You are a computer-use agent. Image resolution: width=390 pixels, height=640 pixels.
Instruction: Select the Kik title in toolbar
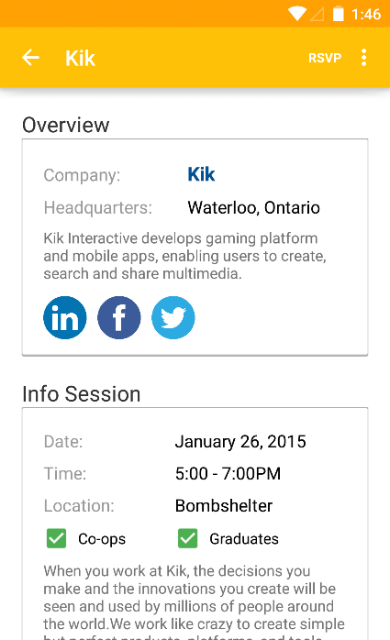[80, 58]
